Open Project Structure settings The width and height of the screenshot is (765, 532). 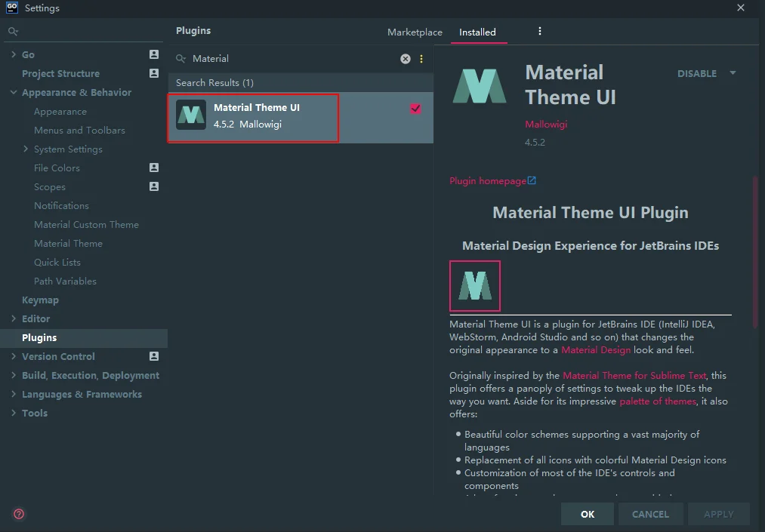click(60, 74)
